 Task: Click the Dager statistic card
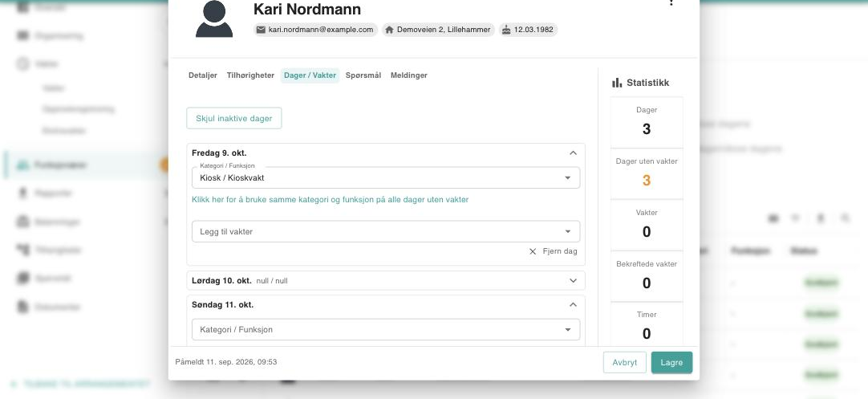(647, 123)
